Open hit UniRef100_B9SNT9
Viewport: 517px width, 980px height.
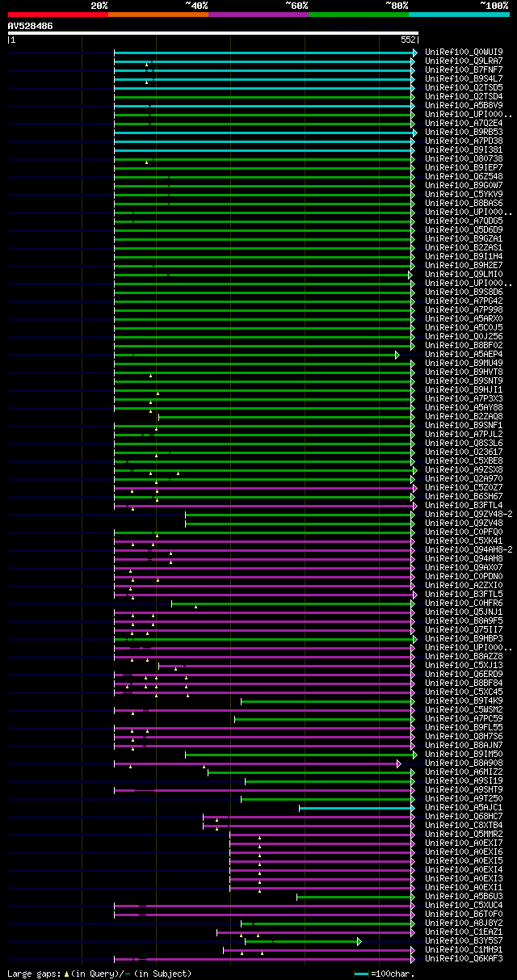click(464, 381)
